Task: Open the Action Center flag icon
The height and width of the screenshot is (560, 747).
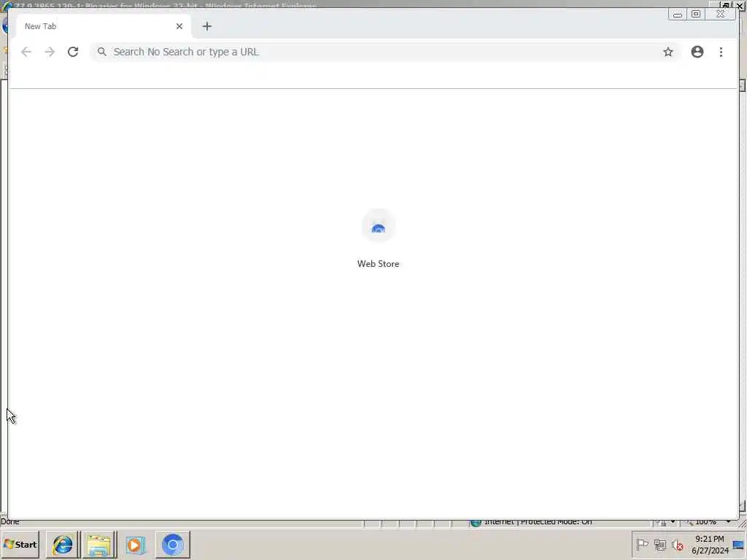Action: (642, 544)
